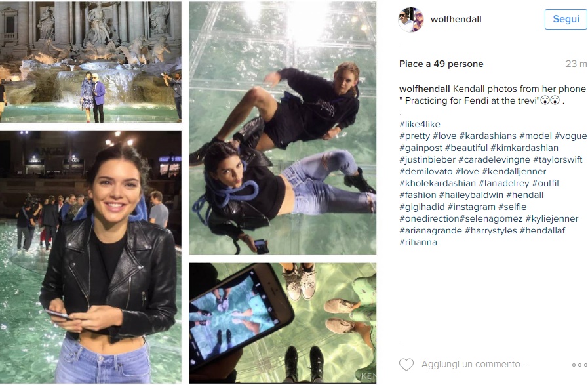Open the #gigihadid hashtag
This screenshot has height=385, width=588.
tap(422, 207)
